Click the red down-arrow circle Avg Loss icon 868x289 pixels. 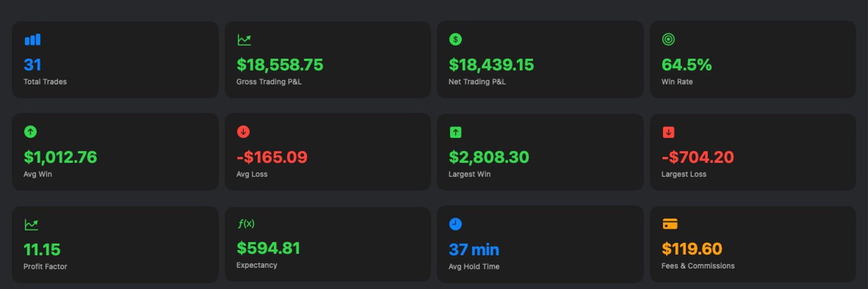click(244, 132)
